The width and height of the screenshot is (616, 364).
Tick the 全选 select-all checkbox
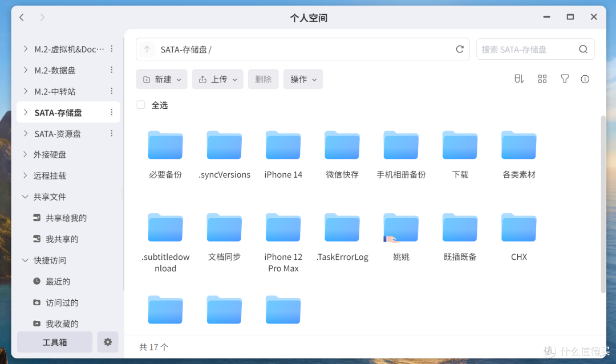point(141,105)
